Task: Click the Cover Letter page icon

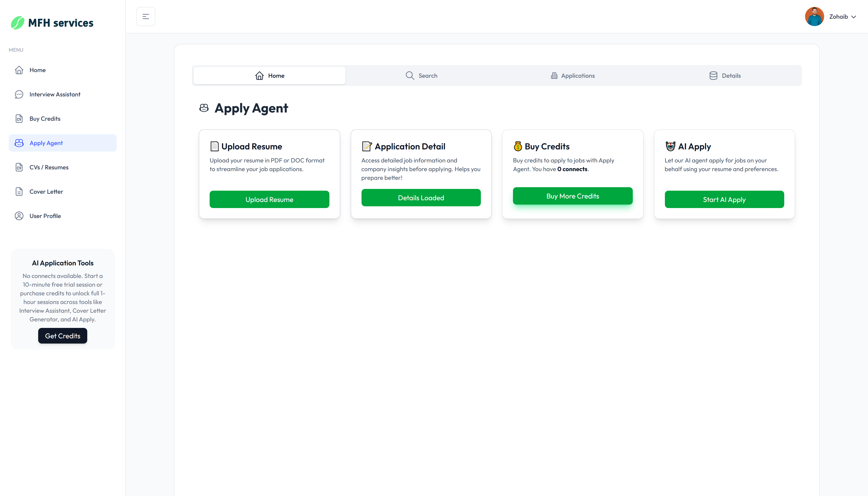Action: coord(19,192)
